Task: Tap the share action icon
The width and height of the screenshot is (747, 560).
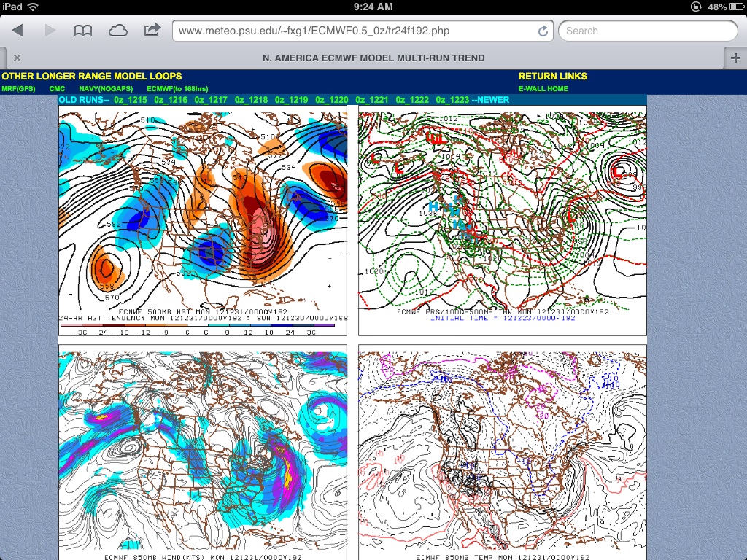Action: click(x=152, y=31)
